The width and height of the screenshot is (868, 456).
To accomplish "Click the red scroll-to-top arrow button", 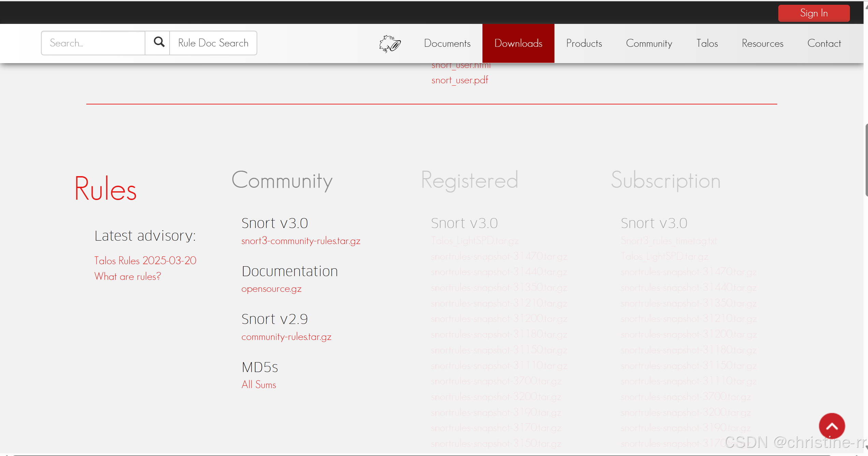I will click(x=831, y=426).
